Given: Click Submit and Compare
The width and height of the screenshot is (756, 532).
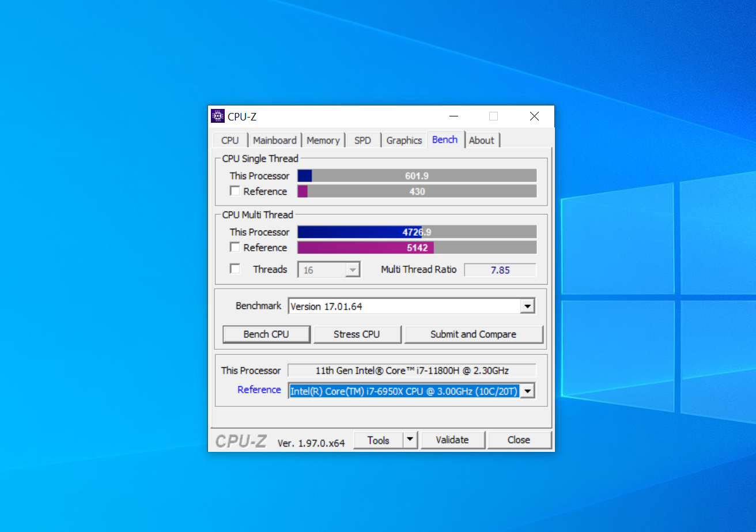Looking at the screenshot, I should (474, 334).
